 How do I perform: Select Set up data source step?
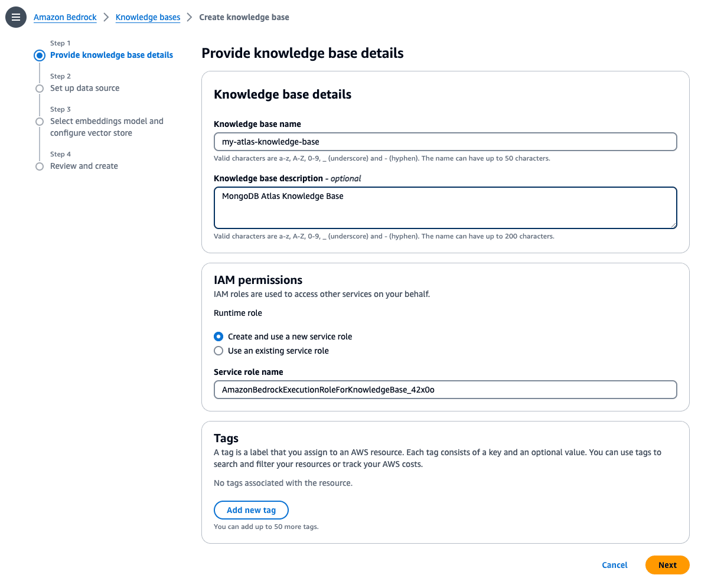[x=84, y=88]
